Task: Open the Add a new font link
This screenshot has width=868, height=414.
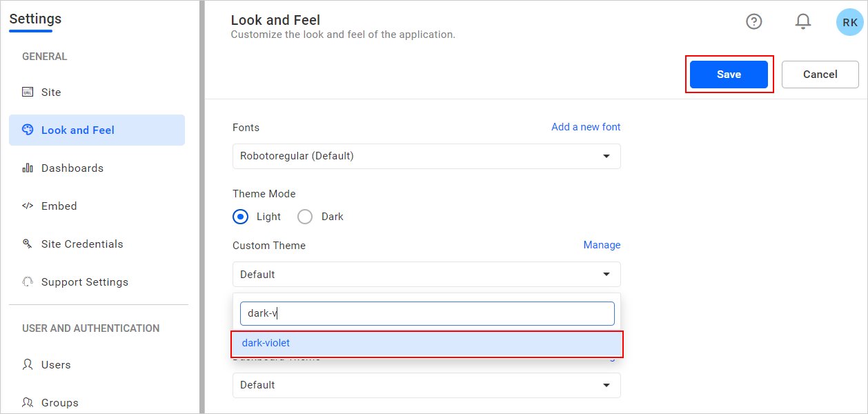Action: click(x=585, y=127)
